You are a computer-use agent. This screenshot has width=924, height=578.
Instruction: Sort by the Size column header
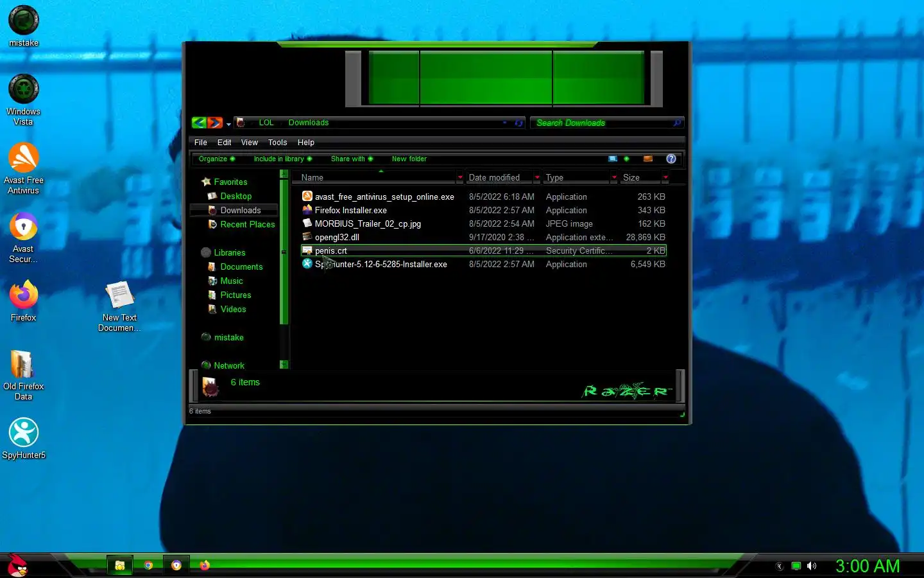click(x=640, y=177)
